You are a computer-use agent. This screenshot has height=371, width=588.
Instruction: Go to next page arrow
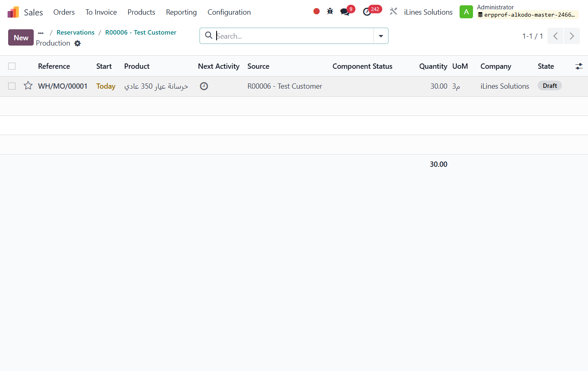pos(572,36)
